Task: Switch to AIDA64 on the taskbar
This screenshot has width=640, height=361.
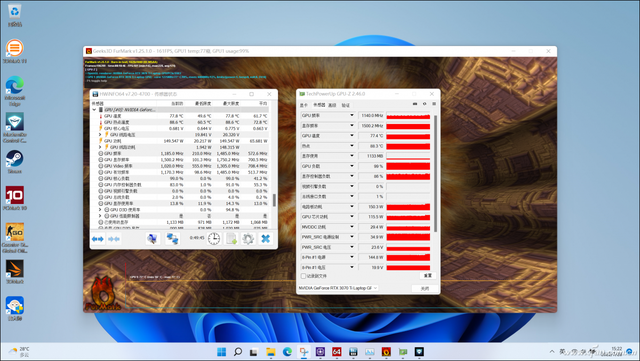Action: pos(337,352)
